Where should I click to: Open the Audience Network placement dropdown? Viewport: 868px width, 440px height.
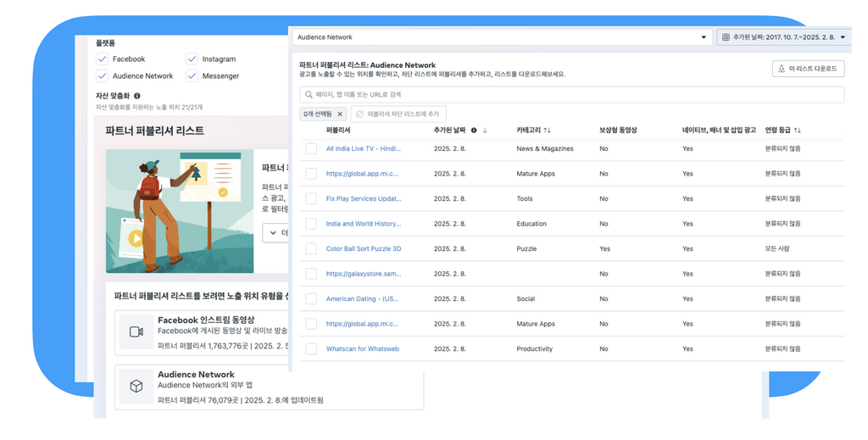502,37
